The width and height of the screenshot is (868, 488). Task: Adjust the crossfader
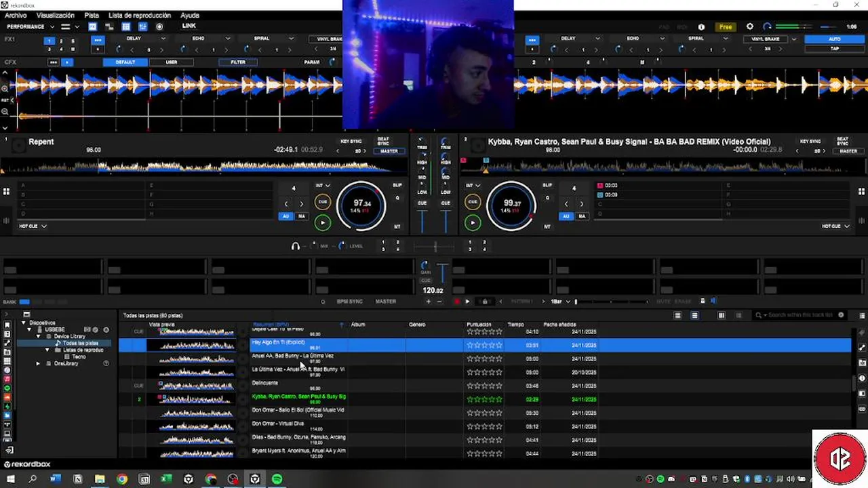point(435,247)
